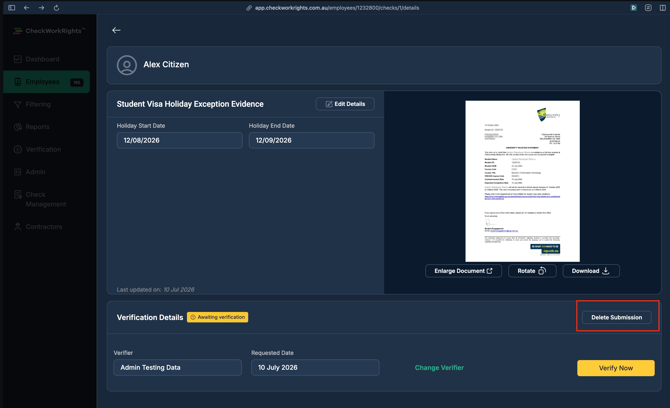Click the Change Verifier link

(439, 367)
